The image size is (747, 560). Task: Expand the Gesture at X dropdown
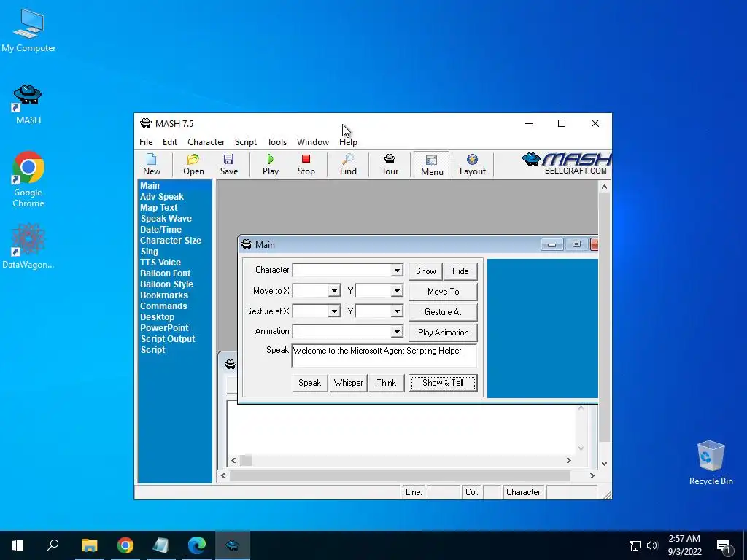(x=334, y=311)
